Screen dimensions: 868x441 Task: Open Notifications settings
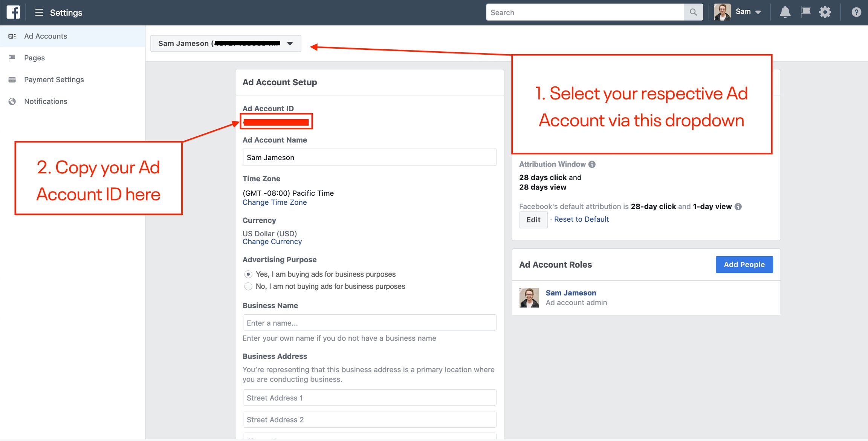coord(72,101)
